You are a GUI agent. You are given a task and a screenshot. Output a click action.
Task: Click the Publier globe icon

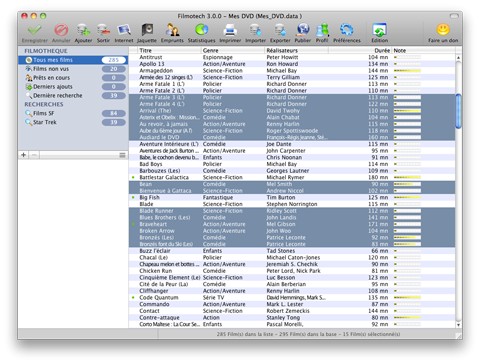click(303, 30)
